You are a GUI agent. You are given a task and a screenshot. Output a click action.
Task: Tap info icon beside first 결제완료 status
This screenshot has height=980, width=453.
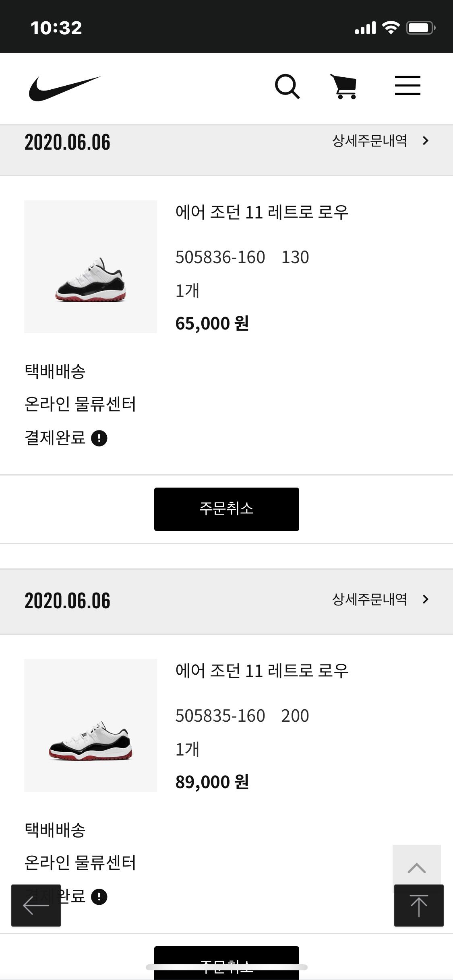pyautogui.click(x=99, y=438)
